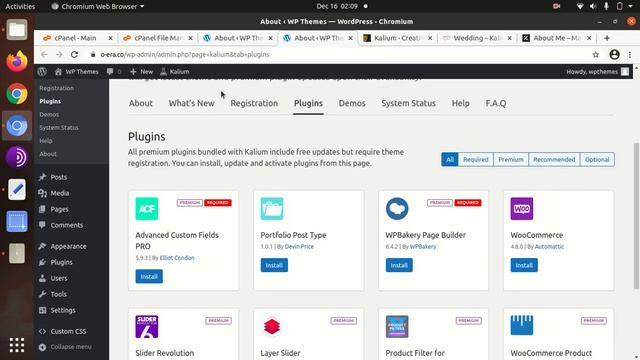640x360 pixels.
Task: Filter plugins by Required
Action: [476, 160]
